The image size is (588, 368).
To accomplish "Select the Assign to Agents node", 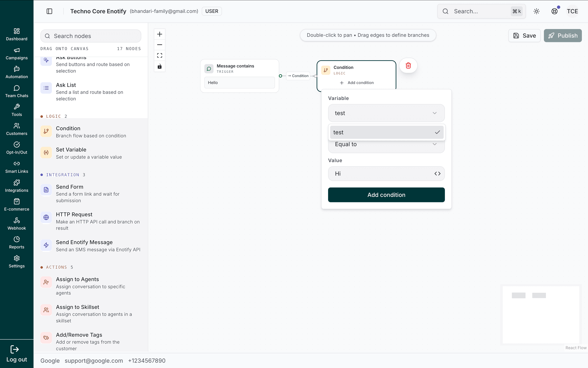I will pos(91,286).
